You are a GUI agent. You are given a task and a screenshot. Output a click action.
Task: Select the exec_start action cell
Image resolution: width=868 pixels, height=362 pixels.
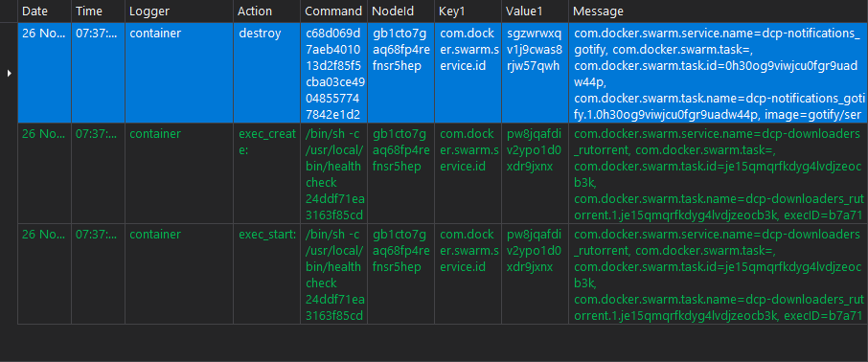coord(267,274)
